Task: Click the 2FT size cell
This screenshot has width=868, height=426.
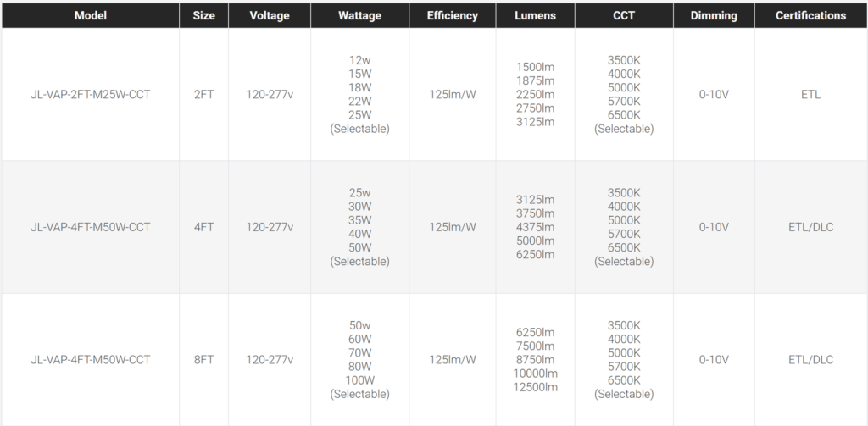Action: [203, 95]
